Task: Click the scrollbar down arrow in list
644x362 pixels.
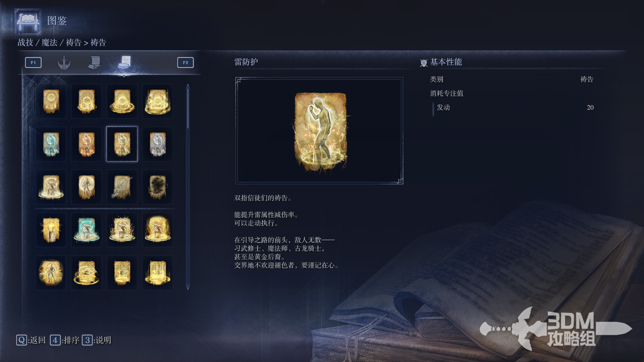Action: (188, 287)
